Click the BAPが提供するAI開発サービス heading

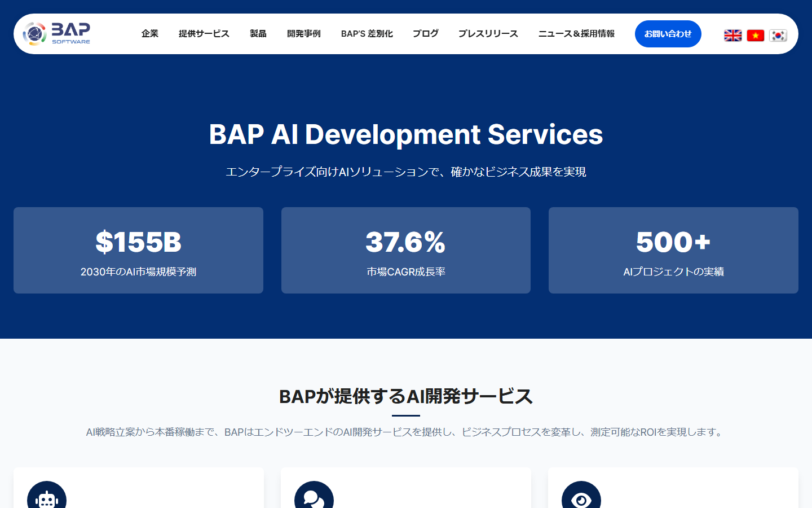tap(406, 396)
